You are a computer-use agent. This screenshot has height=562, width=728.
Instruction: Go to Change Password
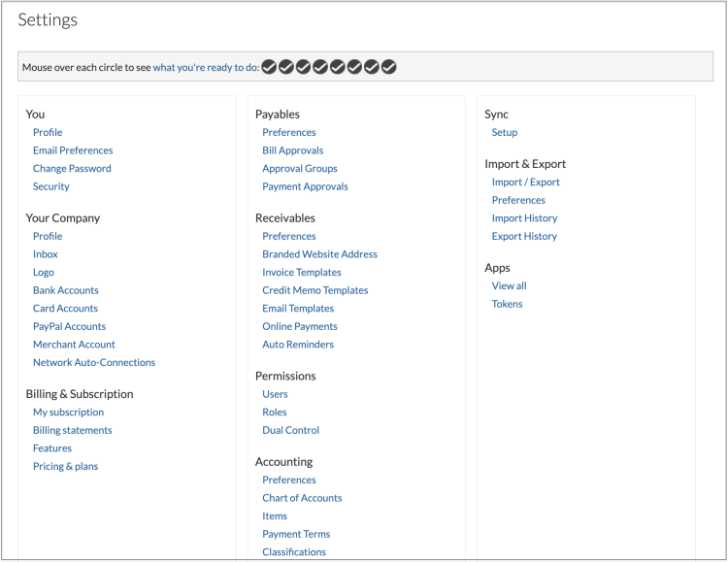coord(72,169)
